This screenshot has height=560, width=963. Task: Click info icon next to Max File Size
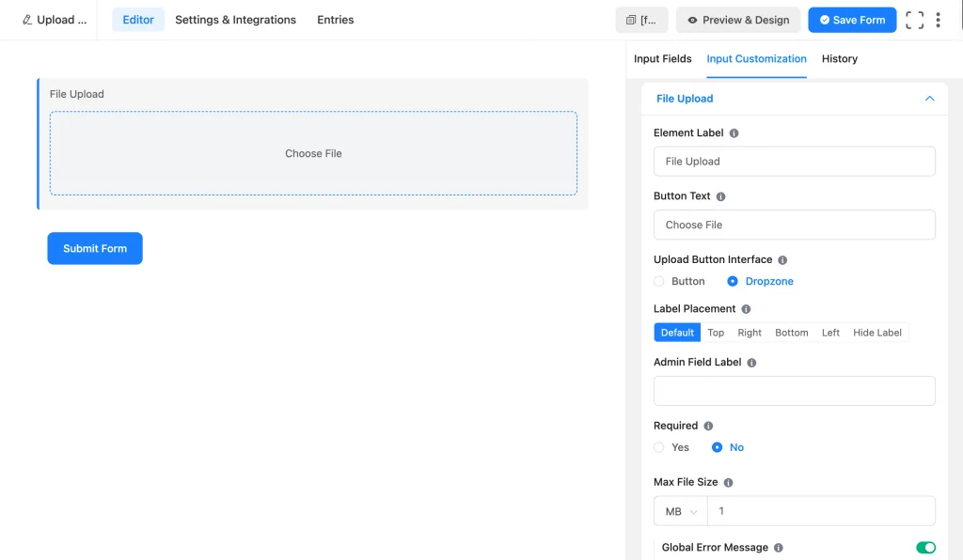[729, 483]
